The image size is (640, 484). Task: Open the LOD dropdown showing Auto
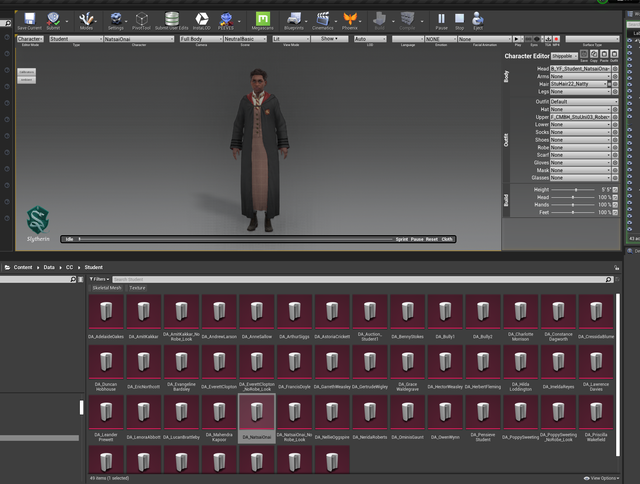coord(370,39)
